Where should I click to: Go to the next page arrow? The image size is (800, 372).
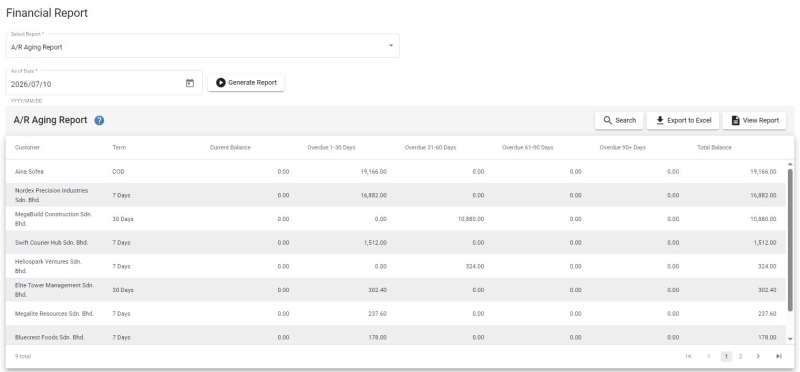point(758,356)
